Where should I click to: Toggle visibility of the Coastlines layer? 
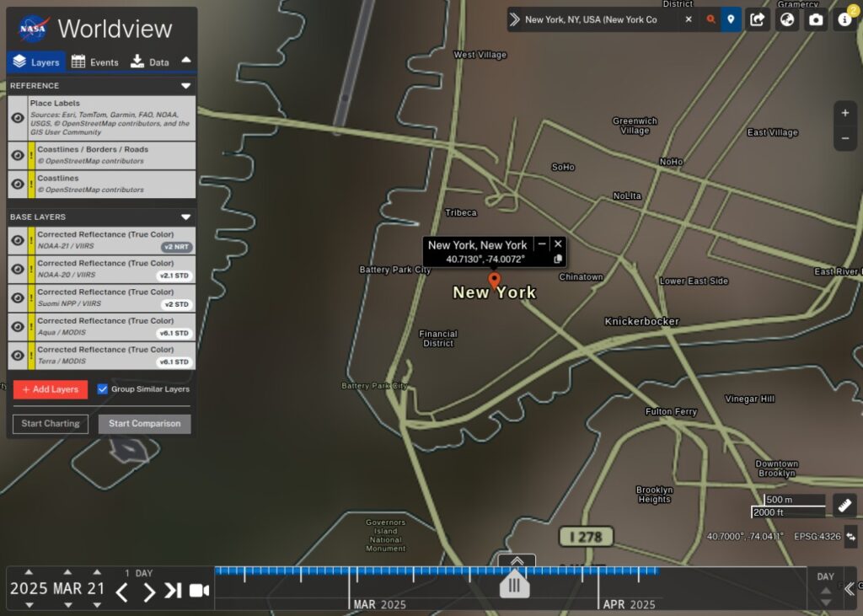18,183
